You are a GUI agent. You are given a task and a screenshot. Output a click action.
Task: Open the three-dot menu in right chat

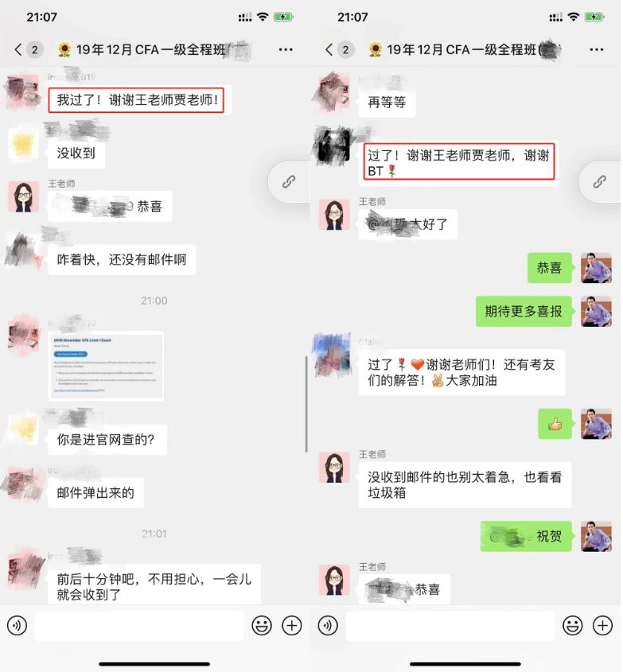tap(597, 50)
